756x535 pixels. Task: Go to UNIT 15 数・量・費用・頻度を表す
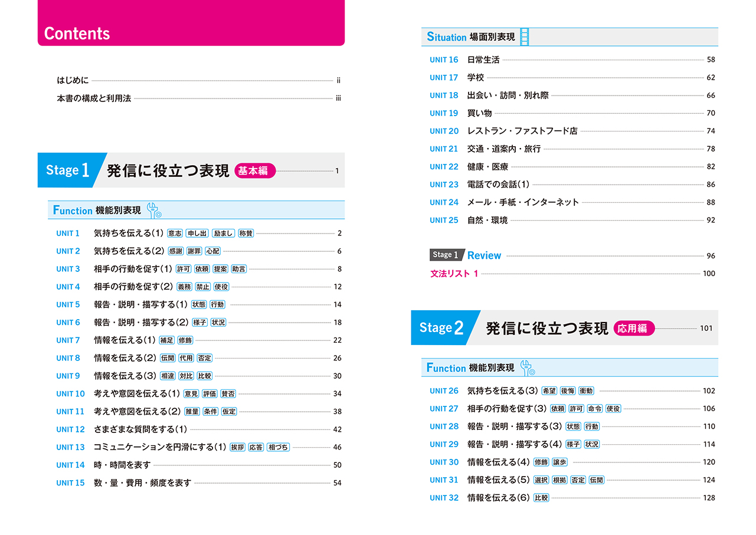pos(199,483)
